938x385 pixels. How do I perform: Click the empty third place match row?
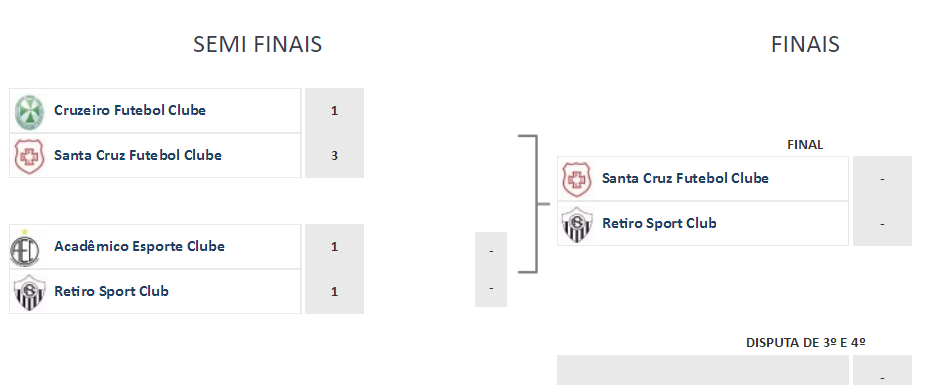703,370
